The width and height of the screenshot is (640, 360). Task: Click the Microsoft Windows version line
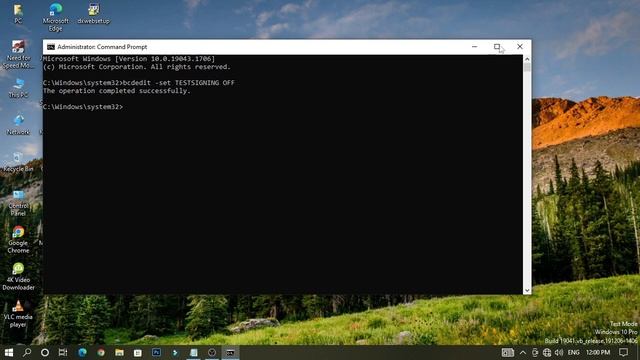(129, 59)
